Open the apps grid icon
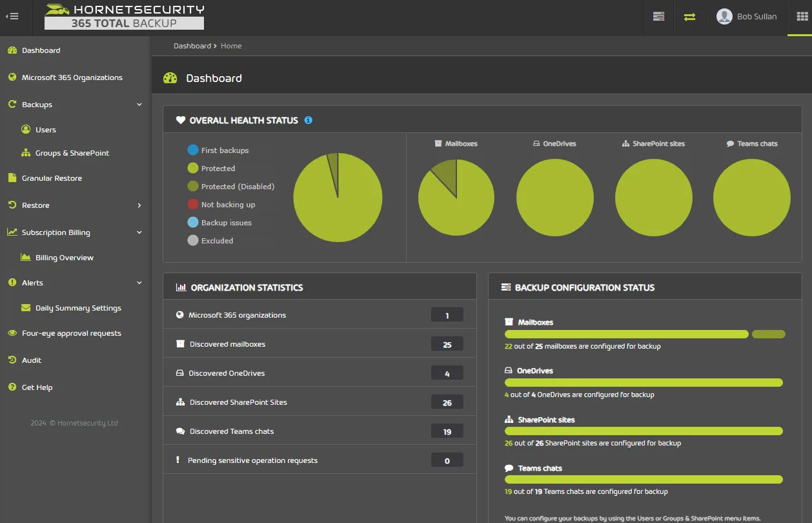Screen dimensions: 812x523 pyautogui.click(x=802, y=17)
